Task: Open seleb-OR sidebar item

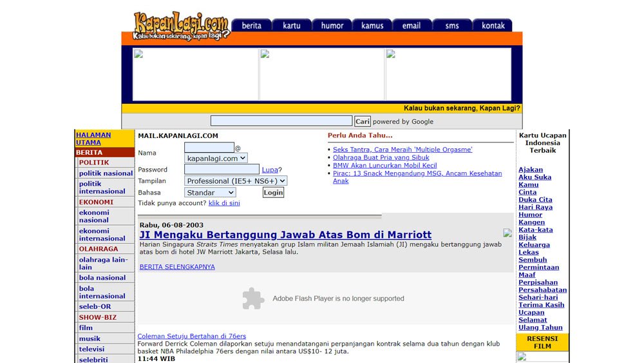Action: pos(95,307)
